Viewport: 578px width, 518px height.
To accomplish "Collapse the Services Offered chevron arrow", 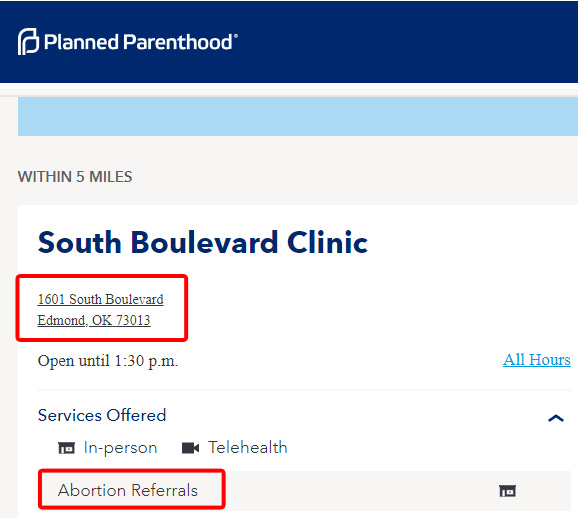I will point(556,418).
